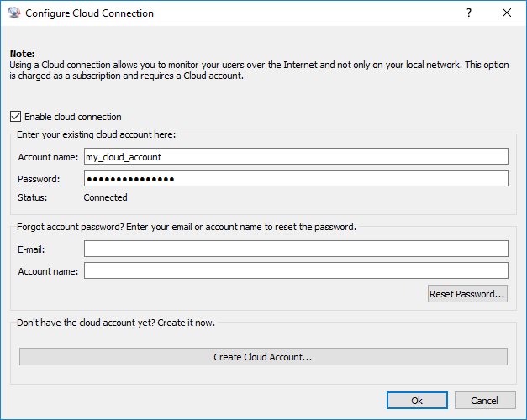Image resolution: width=527 pixels, height=420 pixels.
Task: Click the bold 'Note:' heading
Action: 22,53
